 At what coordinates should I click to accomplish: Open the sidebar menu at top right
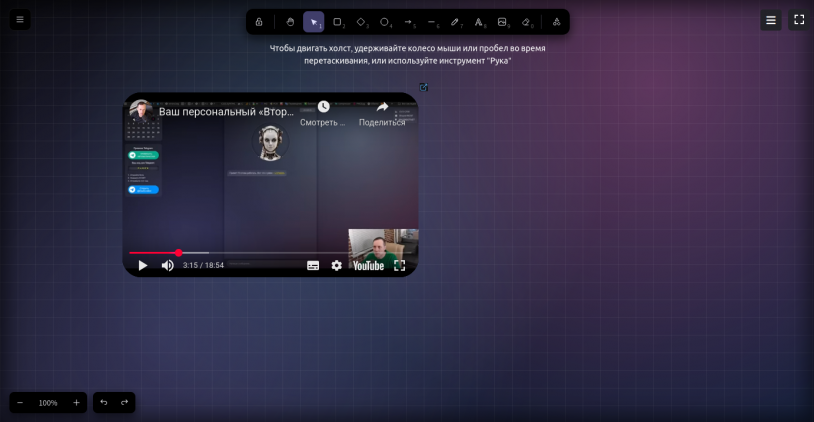pos(770,20)
